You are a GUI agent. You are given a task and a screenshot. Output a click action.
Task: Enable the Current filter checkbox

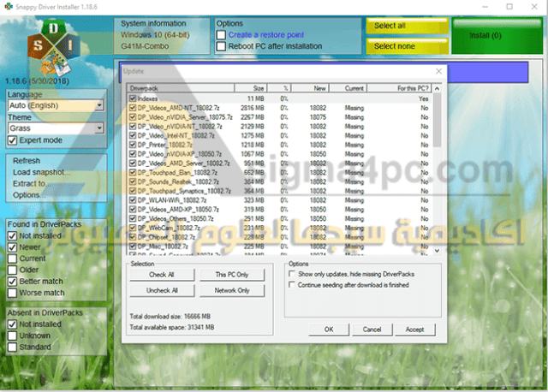(12, 258)
